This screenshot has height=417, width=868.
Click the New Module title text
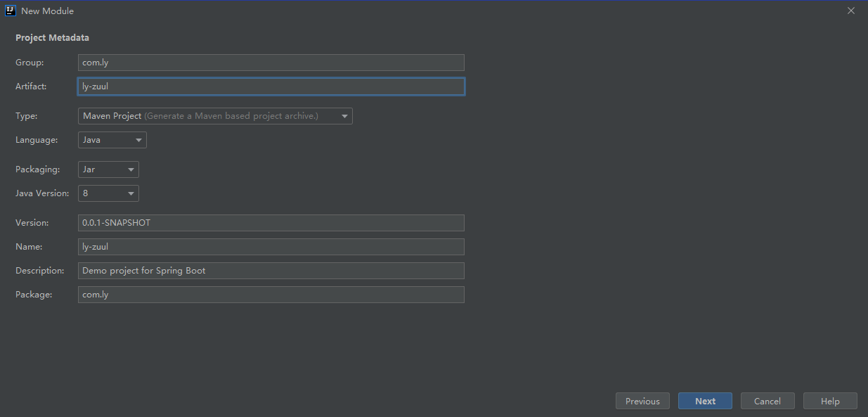coord(48,11)
